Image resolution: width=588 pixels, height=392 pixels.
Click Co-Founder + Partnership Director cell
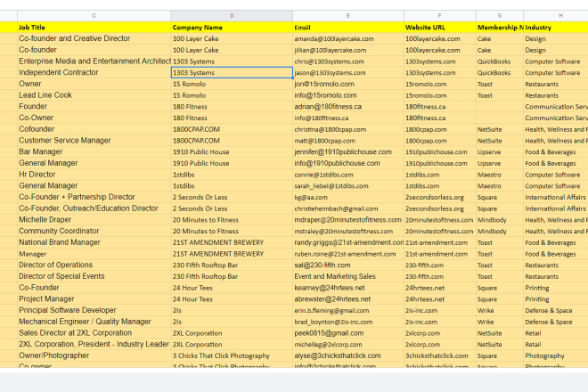(94, 197)
